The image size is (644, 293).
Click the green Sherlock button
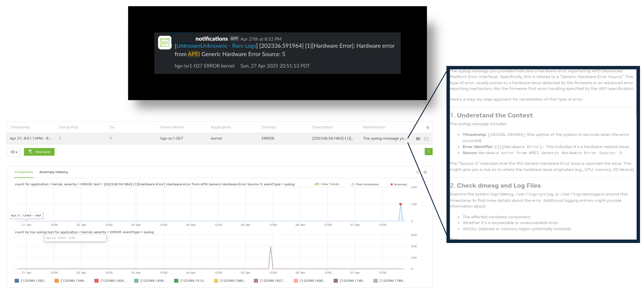[39, 152]
